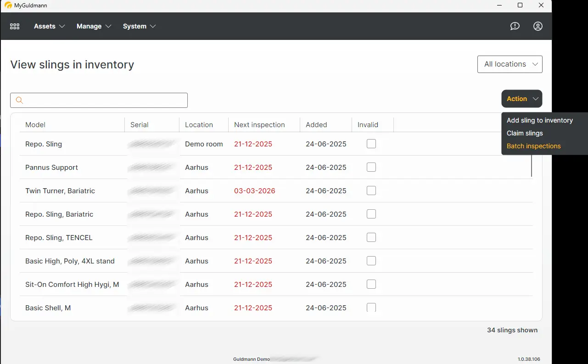
Task: Expand the Action dropdown
Action: coord(521,99)
